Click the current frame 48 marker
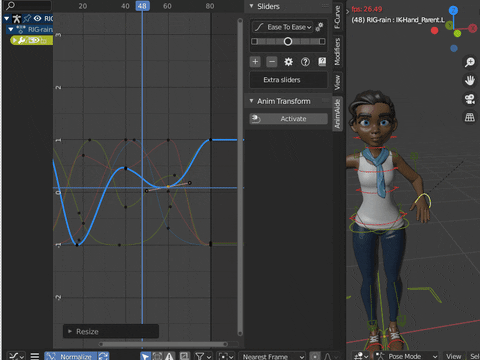This screenshot has width=480, height=360. (142, 6)
